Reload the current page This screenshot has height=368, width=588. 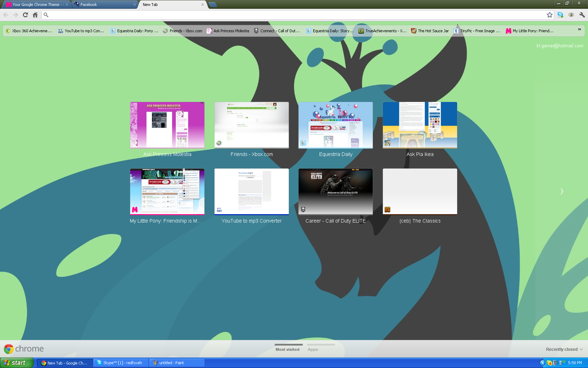coord(25,15)
